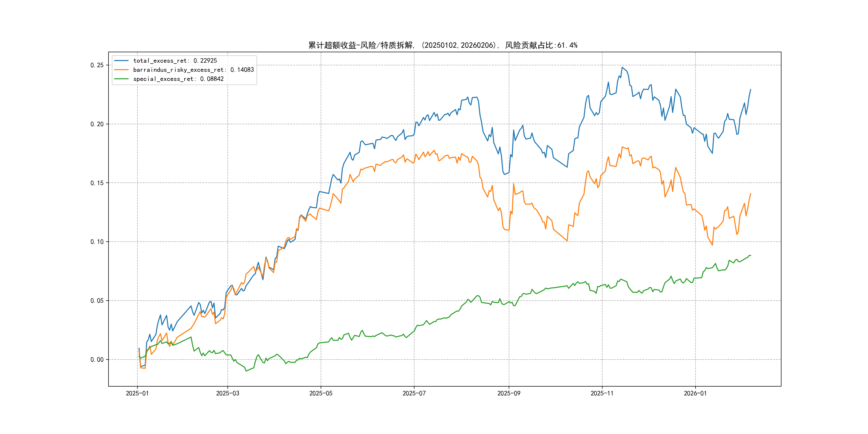Click the chart title text at top

tap(443, 45)
